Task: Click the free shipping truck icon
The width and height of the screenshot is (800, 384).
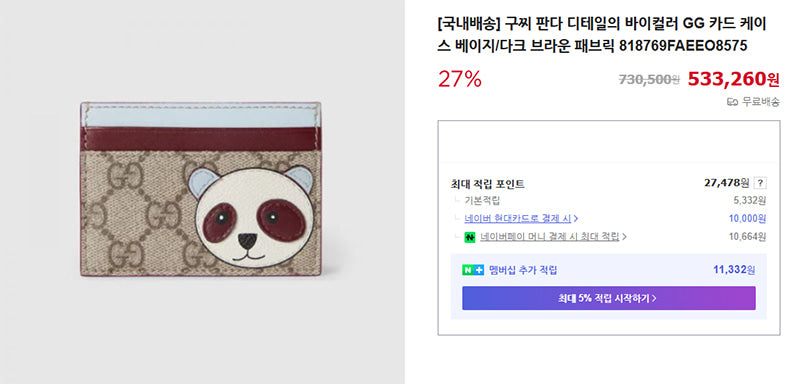Action: (733, 103)
